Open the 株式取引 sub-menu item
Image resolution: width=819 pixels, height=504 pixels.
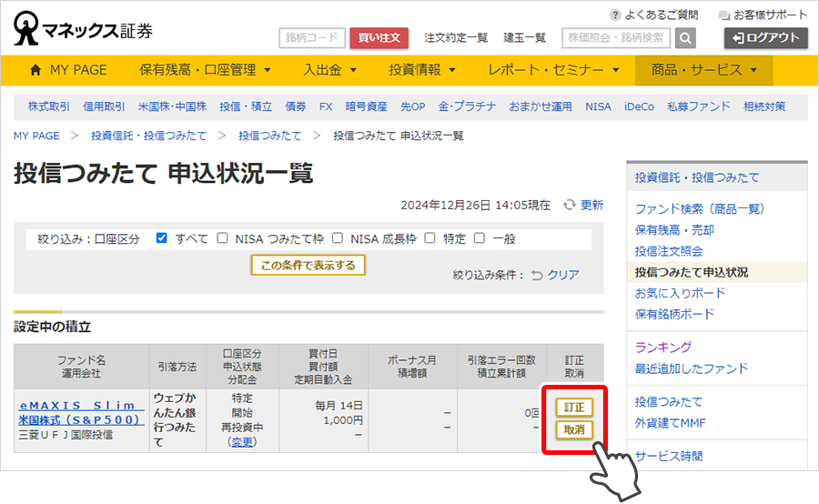[48, 106]
